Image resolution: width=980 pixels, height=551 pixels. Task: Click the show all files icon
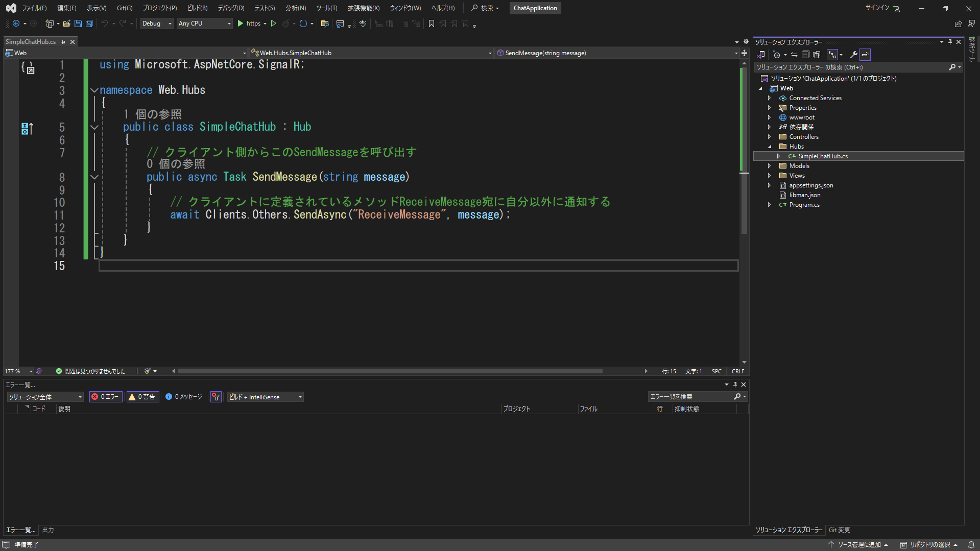coord(817,55)
